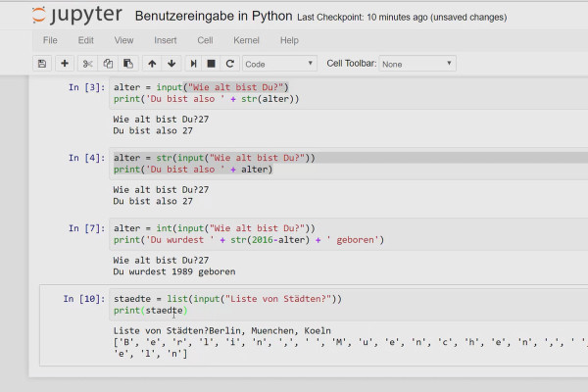Open the Cell Toolbar dropdown showing None
Screen dimensions: 588x392
417,64
